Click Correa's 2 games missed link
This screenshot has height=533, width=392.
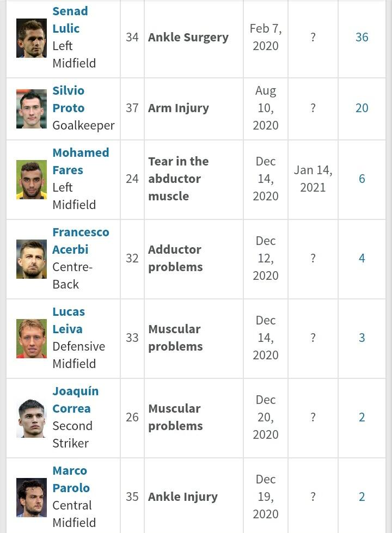362,418
